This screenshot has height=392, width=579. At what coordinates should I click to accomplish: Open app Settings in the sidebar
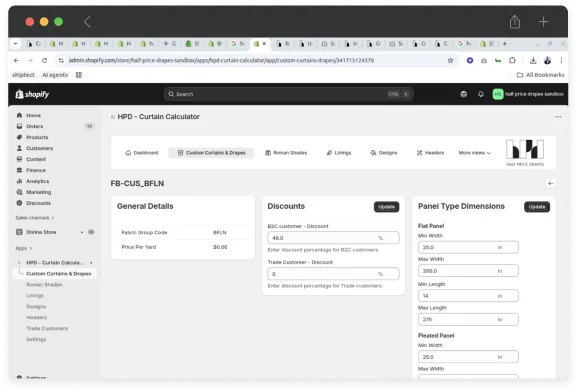(36, 339)
